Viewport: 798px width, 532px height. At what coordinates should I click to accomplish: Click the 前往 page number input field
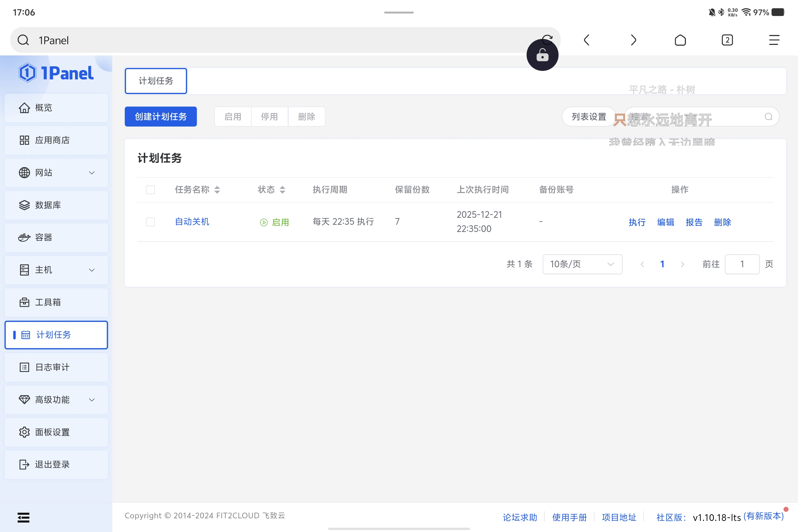click(x=742, y=264)
